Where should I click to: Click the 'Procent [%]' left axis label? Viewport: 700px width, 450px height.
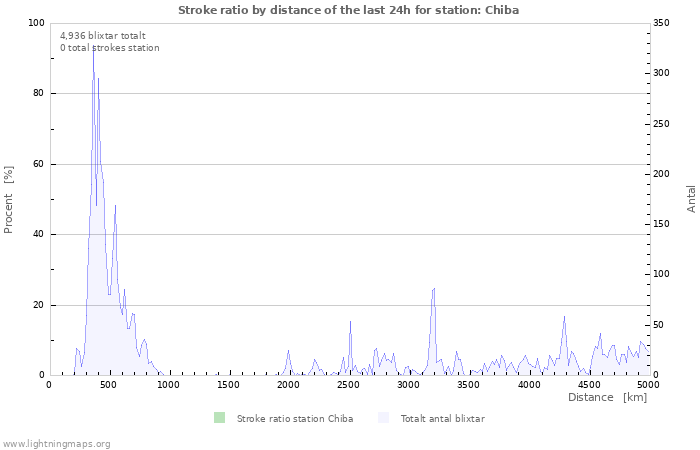click(x=9, y=200)
